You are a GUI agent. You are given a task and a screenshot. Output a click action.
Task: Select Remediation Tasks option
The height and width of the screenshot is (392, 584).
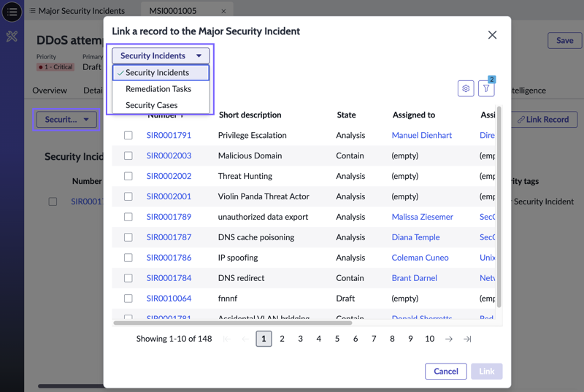[x=161, y=89]
